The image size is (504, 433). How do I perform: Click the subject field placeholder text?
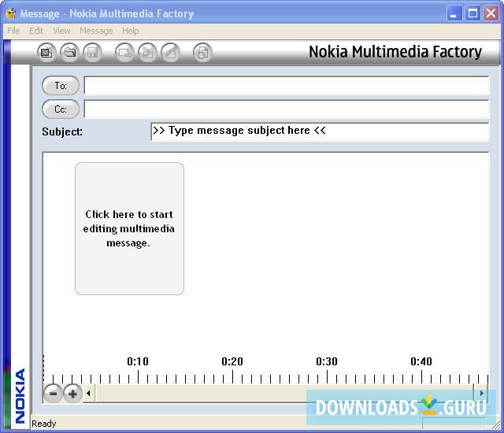click(239, 131)
